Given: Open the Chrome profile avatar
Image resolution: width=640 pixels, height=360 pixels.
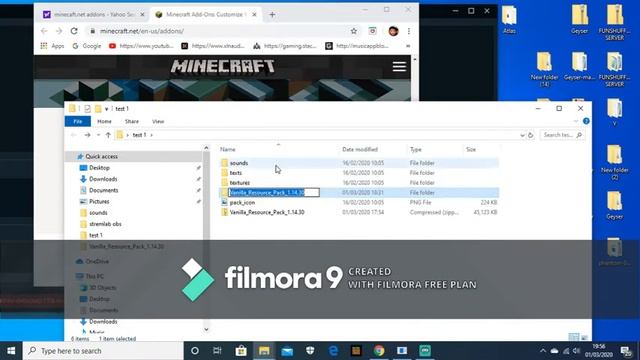Looking at the screenshot, I should pos(393,31).
